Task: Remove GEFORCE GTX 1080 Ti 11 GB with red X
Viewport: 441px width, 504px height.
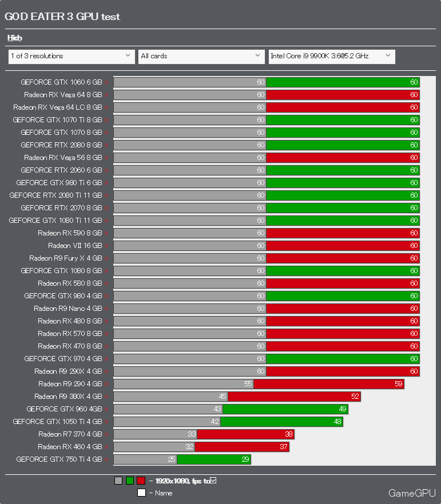Action: click(x=106, y=221)
